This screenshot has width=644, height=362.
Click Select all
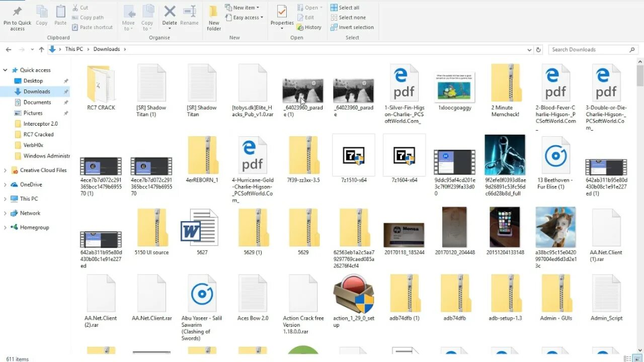(345, 8)
